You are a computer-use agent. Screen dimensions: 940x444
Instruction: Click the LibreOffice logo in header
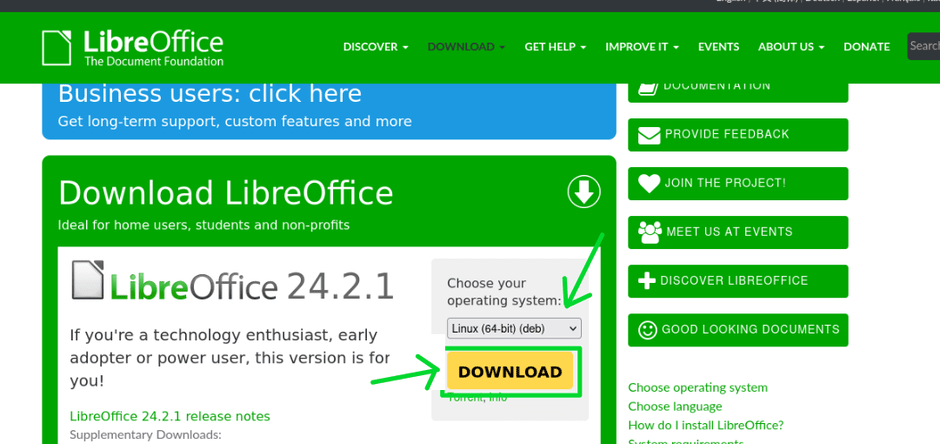(x=132, y=48)
